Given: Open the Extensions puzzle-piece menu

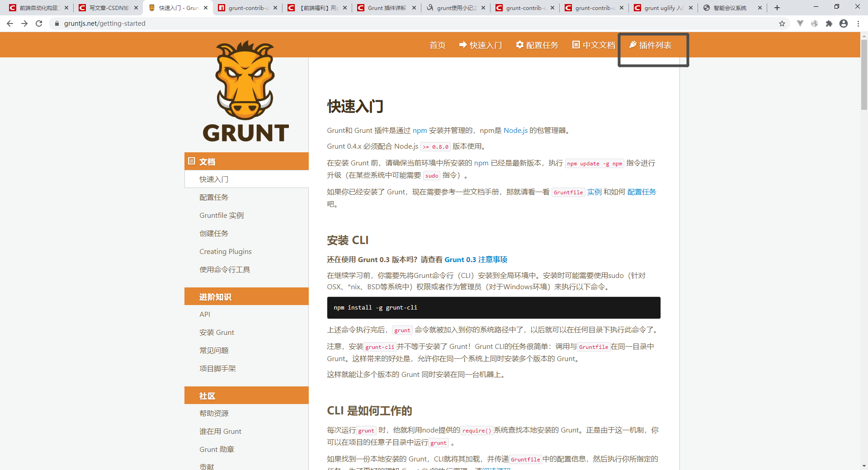Looking at the screenshot, I should (x=829, y=23).
